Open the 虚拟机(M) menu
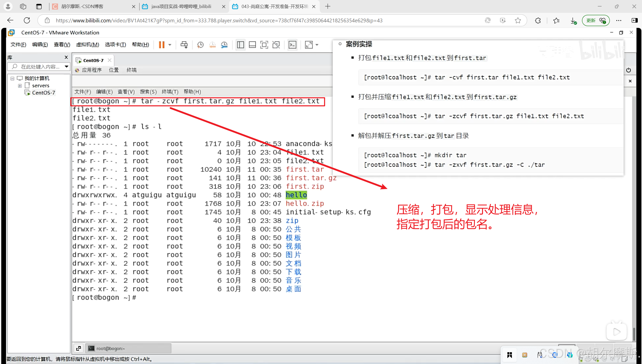The height and width of the screenshot is (364, 642). point(87,44)
